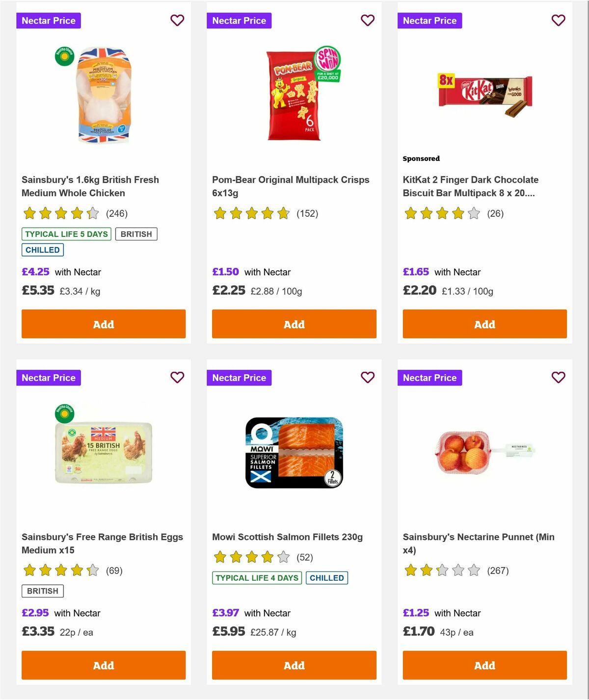Favorite the British Fresh Medium Whole Chicken
Image resolution: width=589 pixels, height=700 pixels.
pyautogui.click(x=177, y=21)
